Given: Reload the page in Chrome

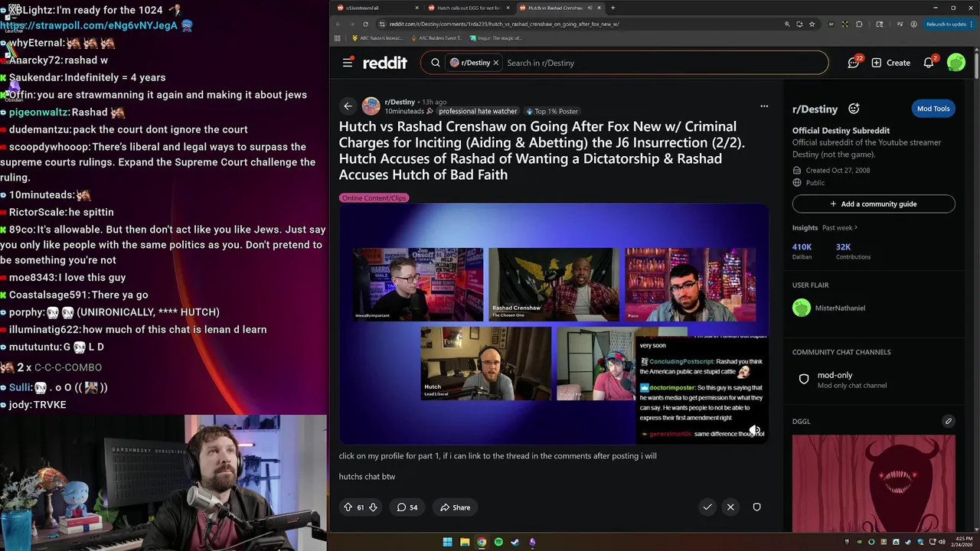Looking at the screenshot, I should point(366,24).
